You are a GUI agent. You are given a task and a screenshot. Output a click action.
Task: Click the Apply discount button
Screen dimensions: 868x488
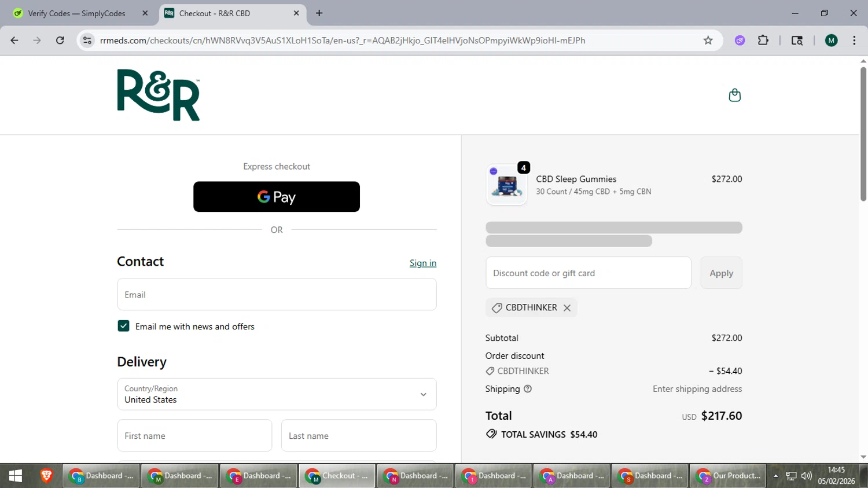721,273
